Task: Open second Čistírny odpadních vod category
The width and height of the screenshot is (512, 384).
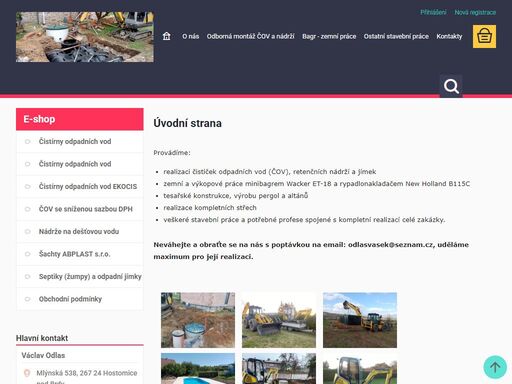Action: click(80, 164)
